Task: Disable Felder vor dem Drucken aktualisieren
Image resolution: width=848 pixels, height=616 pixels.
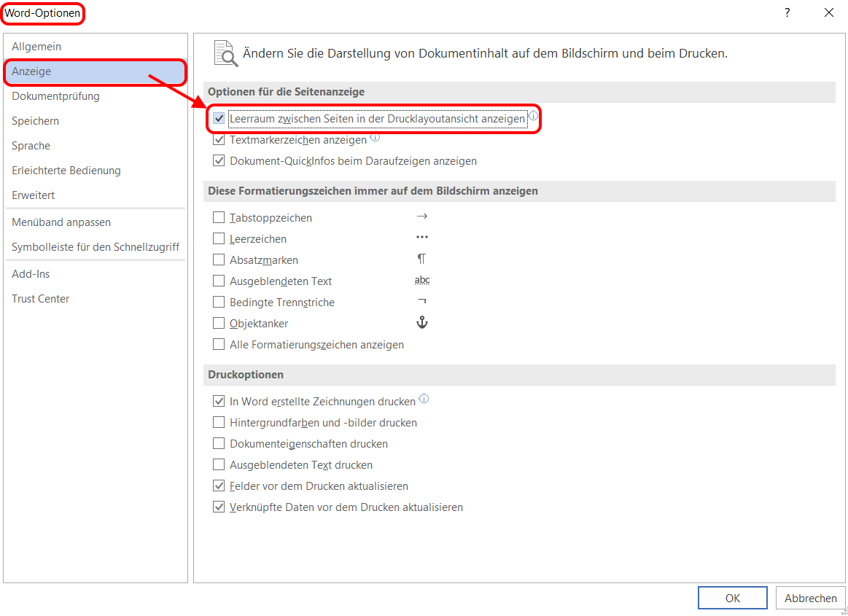Action: coord(219,486)
